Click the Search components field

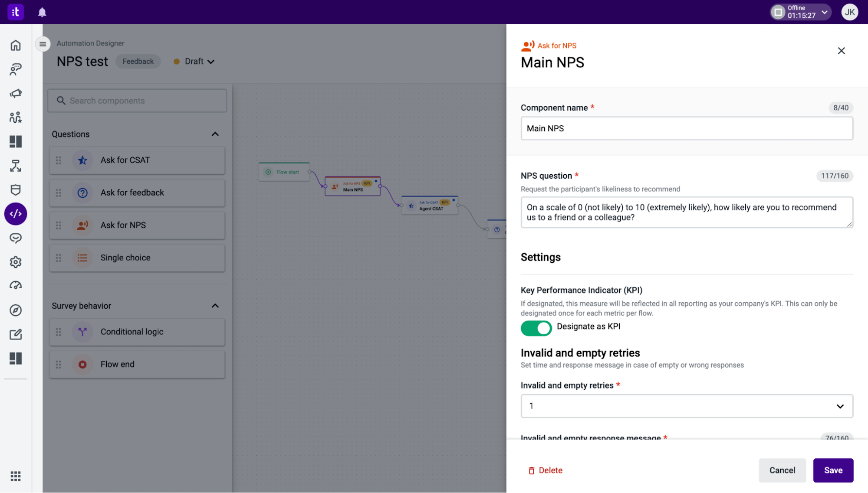137,101
